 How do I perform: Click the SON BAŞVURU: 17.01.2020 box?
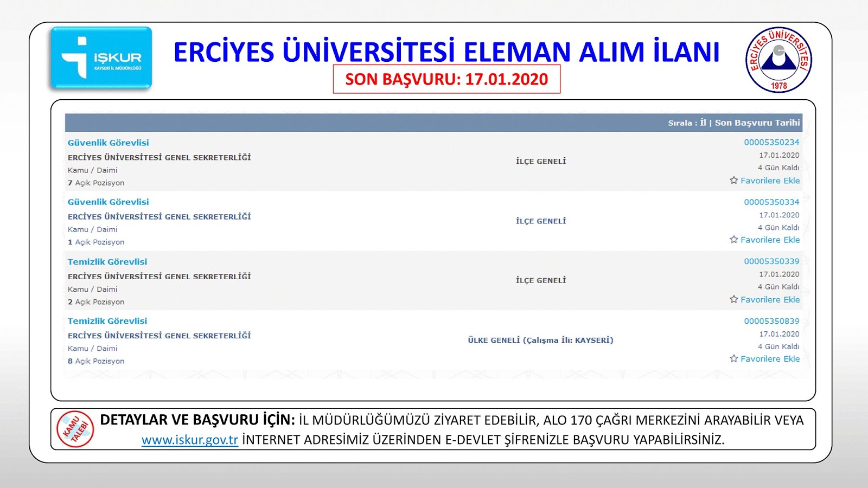point(446,79)
